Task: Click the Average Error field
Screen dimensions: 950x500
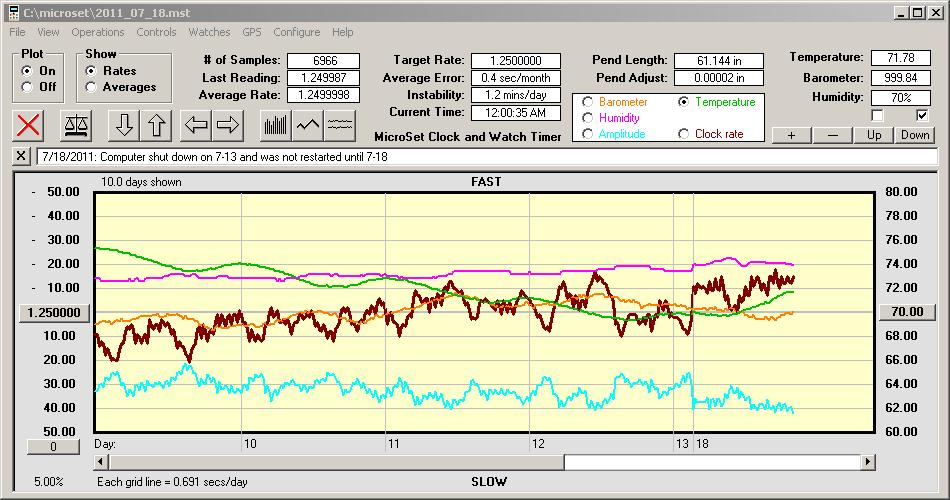Action: coord(516,78)
